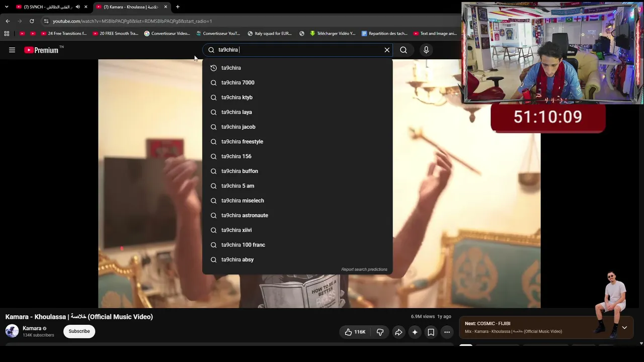Choose the suggestion "ta9chira ktyb"
Viewport: 644px width, 362px height.
coord(297,98)
